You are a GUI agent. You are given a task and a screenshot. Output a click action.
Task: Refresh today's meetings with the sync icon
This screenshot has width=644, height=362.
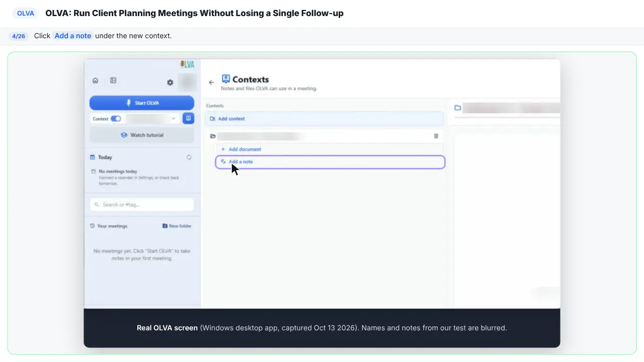189,157
